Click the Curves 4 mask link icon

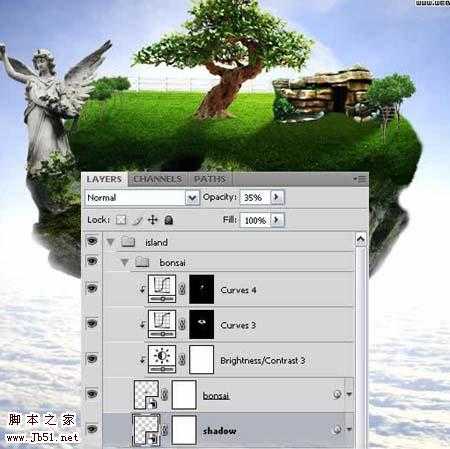182,289
